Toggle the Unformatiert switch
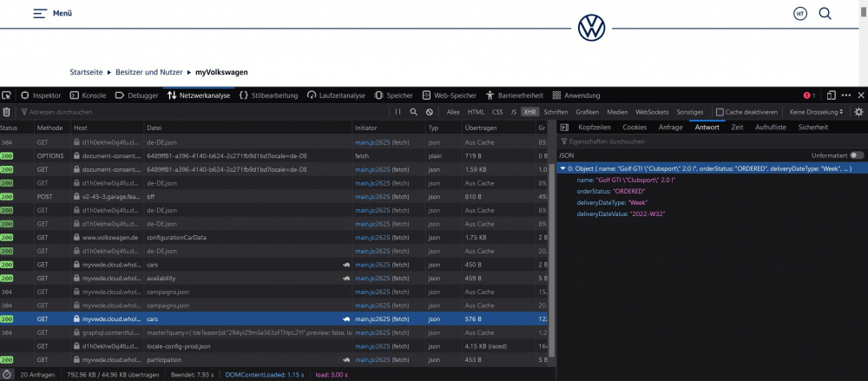868x381 pixels. pos(857,155)
